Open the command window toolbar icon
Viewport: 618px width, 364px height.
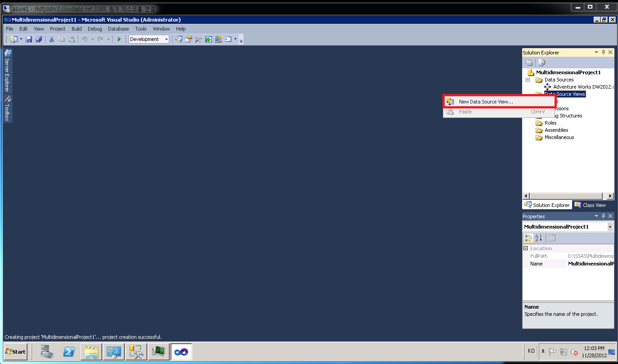[228, 39]
